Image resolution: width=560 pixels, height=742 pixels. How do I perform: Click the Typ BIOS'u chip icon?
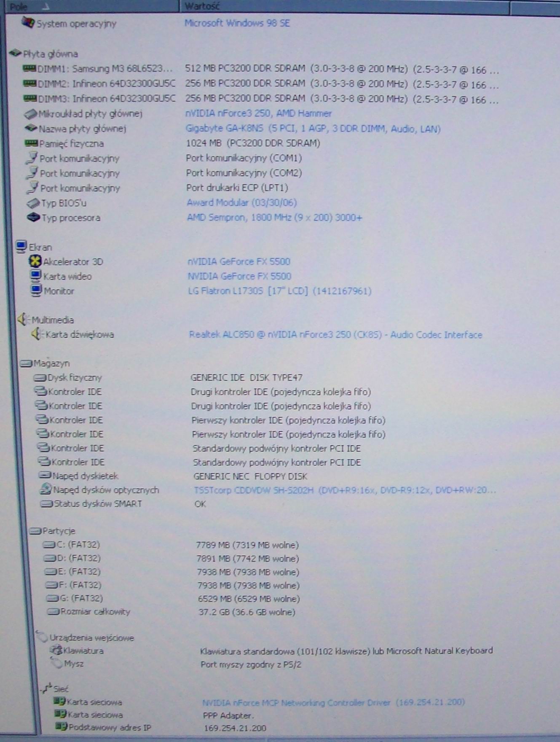[x=33, y=203]
